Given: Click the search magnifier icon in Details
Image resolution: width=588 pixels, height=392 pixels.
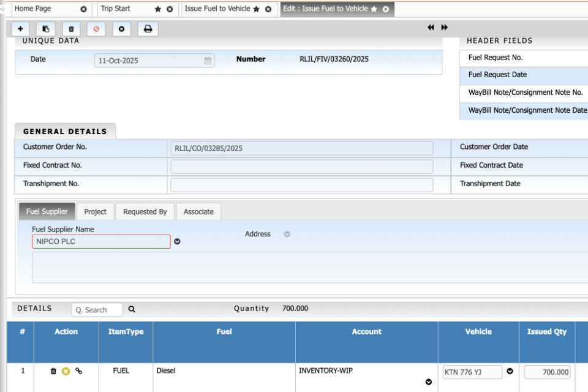Looking at the screenshot, I should pos(132,309).
